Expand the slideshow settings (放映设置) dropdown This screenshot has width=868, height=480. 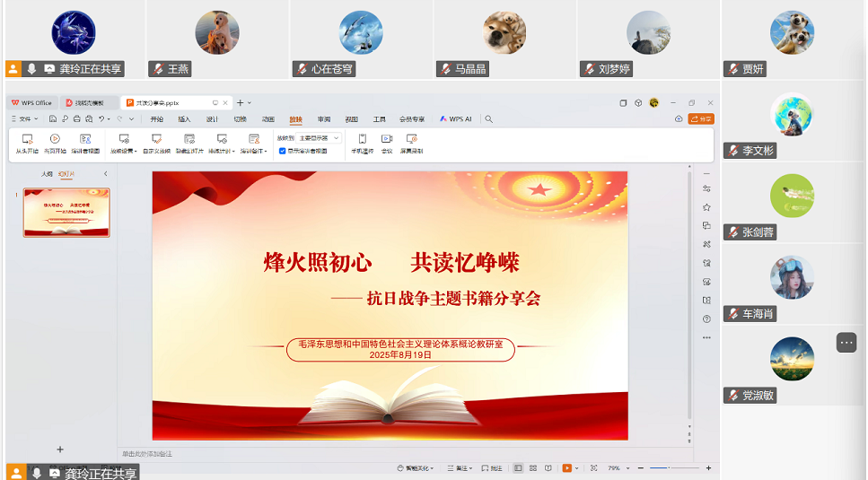pos(124,151)
